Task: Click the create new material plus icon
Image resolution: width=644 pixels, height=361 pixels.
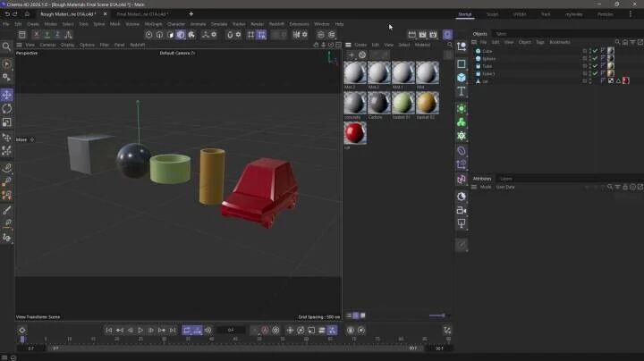Action: click(352, 55)
